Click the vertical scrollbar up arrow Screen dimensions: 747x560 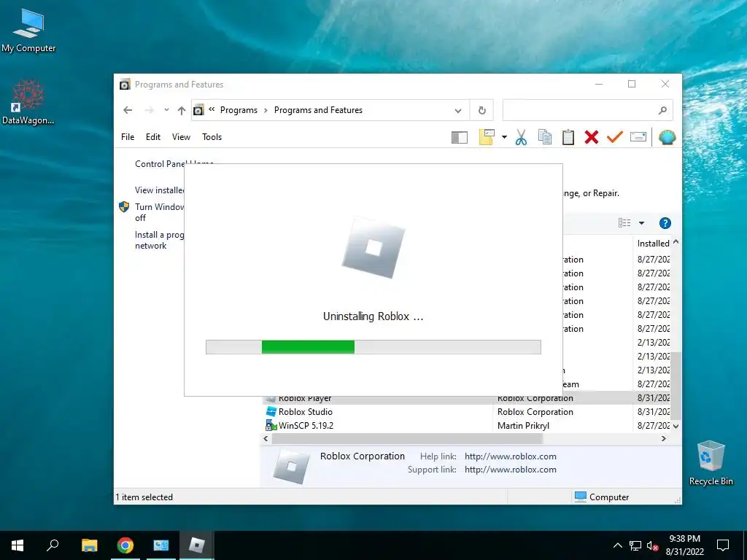click(x=676, y=242)
